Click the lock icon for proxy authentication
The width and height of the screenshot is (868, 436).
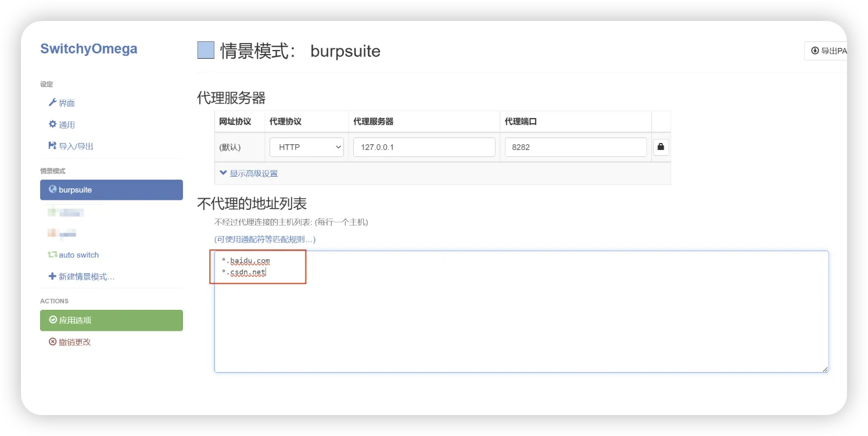point(661,147)
